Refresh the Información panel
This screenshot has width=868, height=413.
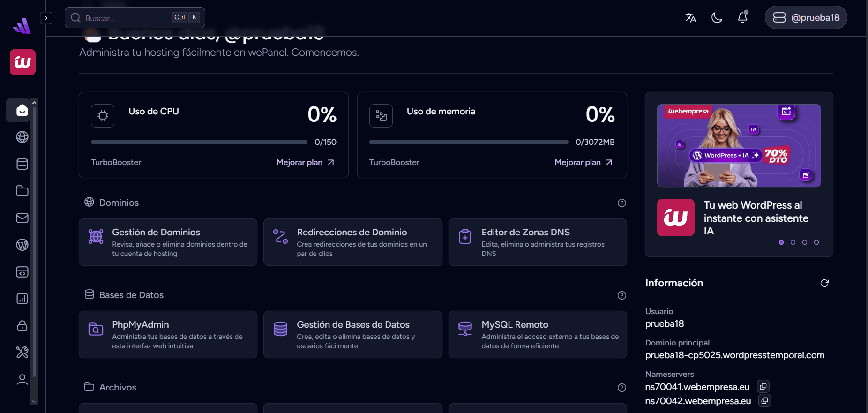tap(824, 283)
